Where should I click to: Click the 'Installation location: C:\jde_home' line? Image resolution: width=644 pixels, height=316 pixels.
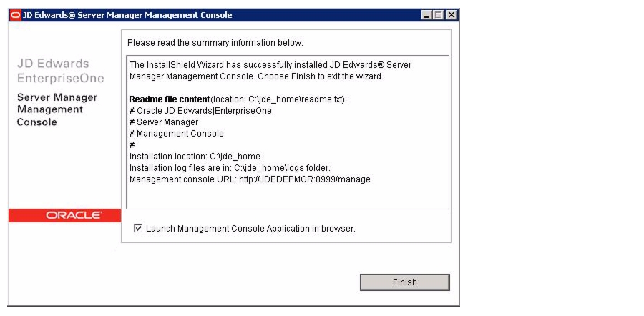pos(195,157)
